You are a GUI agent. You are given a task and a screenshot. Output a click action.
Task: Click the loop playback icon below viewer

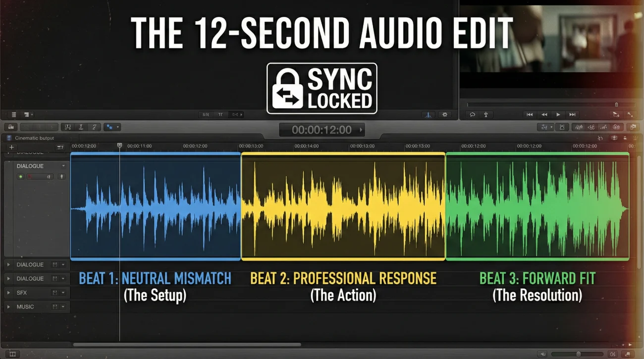coord(473,114)
